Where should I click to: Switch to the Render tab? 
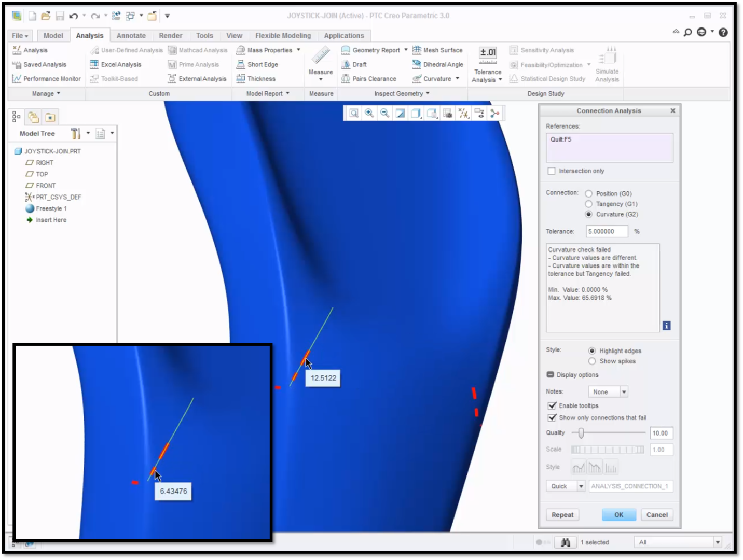point(171,36)
